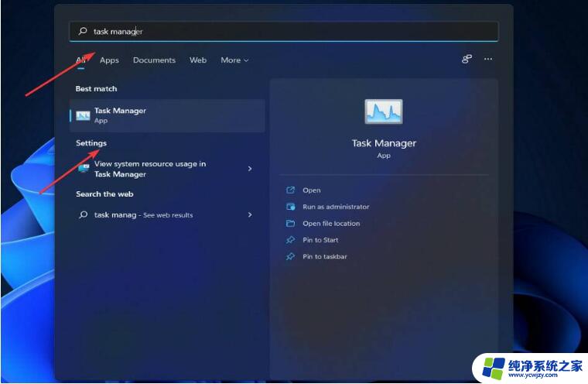Click search icon beside 'task manag' web result

[84, 214]
